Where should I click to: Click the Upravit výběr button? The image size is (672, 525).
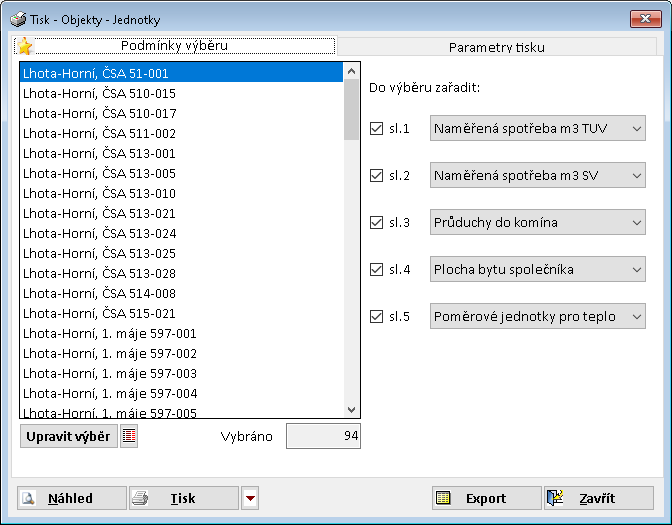(x=68, y=436)
